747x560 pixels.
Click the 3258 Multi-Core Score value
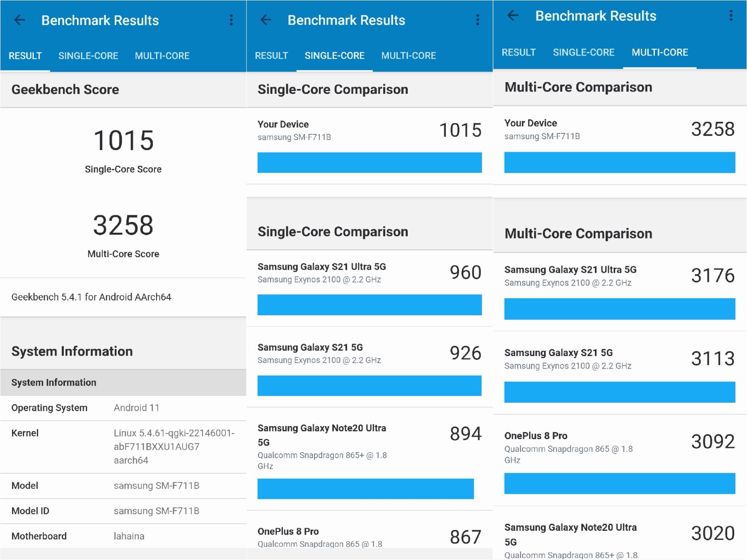(123, 225)
